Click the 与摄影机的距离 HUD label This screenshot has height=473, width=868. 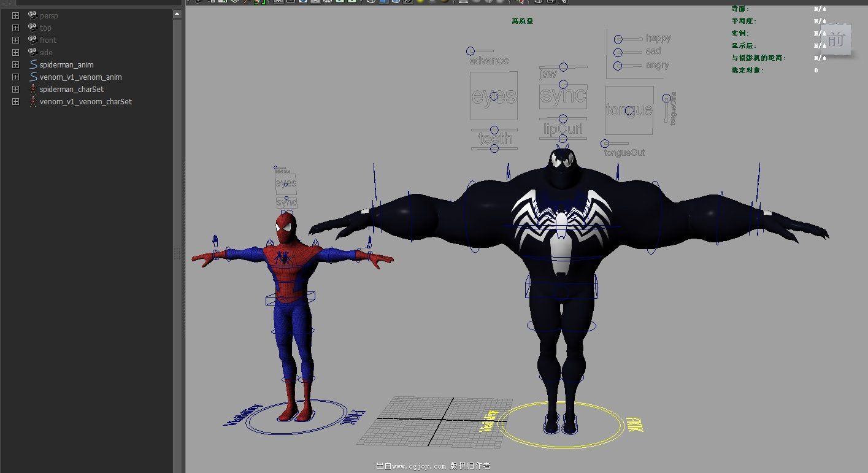pos(758,58)
